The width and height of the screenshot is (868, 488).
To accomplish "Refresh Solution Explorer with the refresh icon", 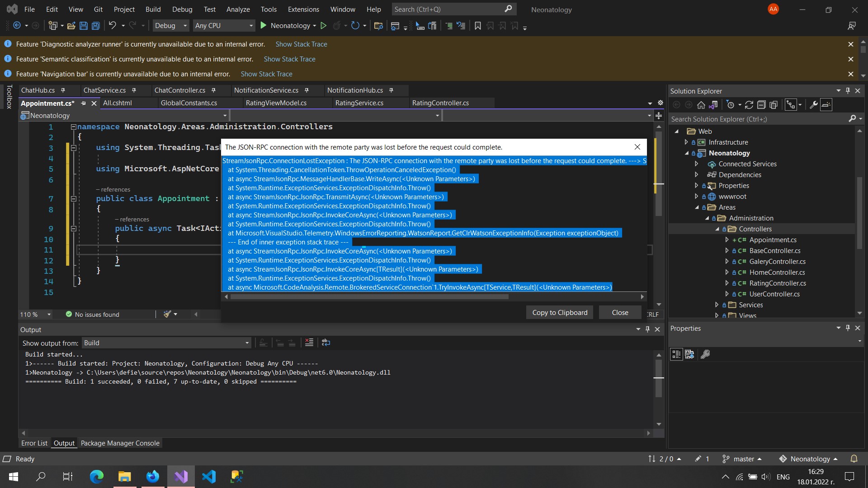I will [749, 104].
